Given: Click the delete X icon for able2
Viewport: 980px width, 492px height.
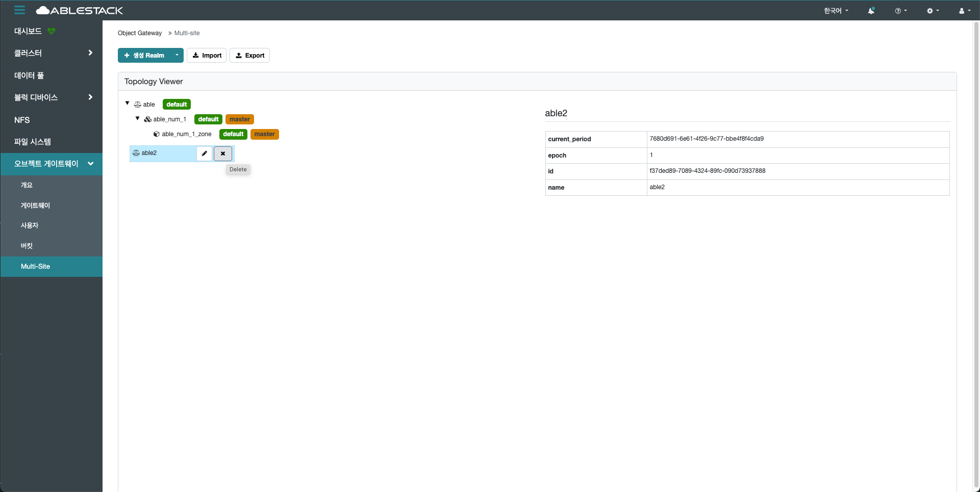Looking at the screenshot, I should click(x=223, y=153).
